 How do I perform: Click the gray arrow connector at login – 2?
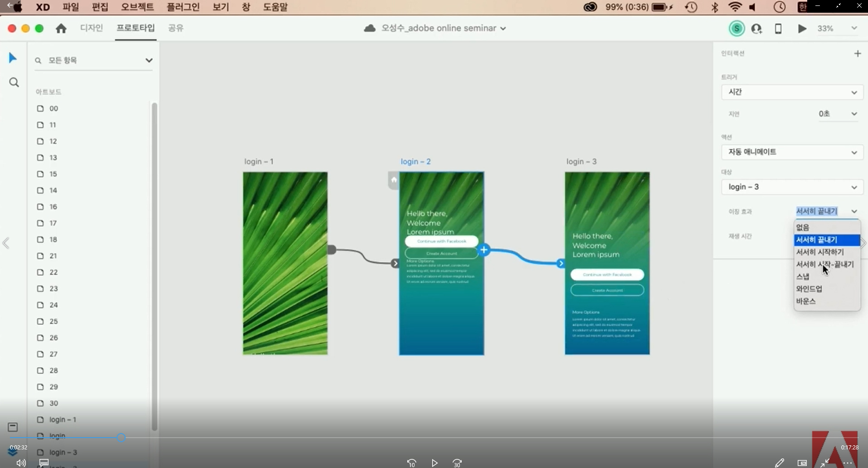click(395, 263)
